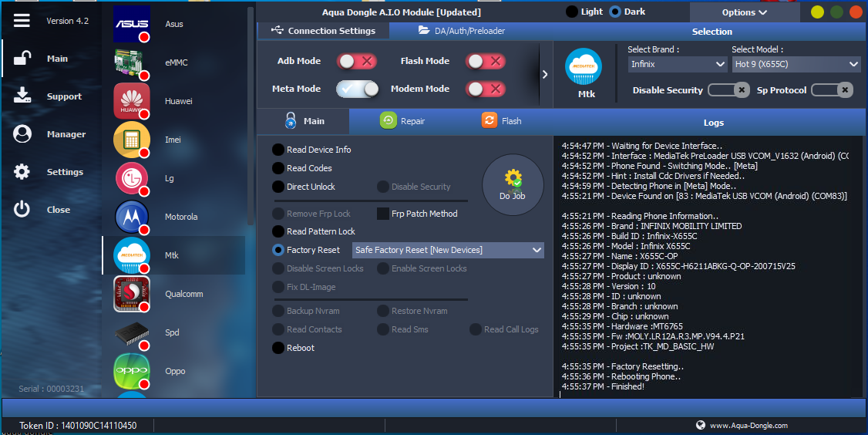Open the Huawei module icon
The image size is (868, 435).
click(x=132, y=101)
